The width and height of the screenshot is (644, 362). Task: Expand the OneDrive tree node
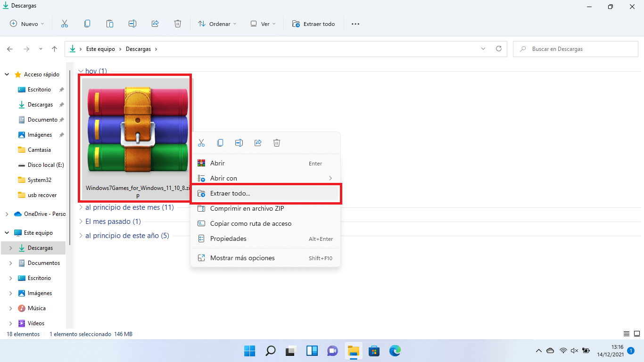[7, 214]
